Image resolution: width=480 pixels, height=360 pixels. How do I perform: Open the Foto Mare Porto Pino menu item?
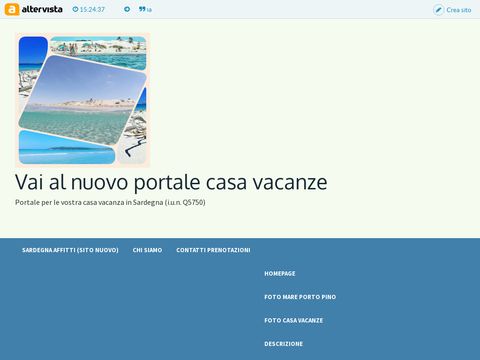click(x=300, y=297)
